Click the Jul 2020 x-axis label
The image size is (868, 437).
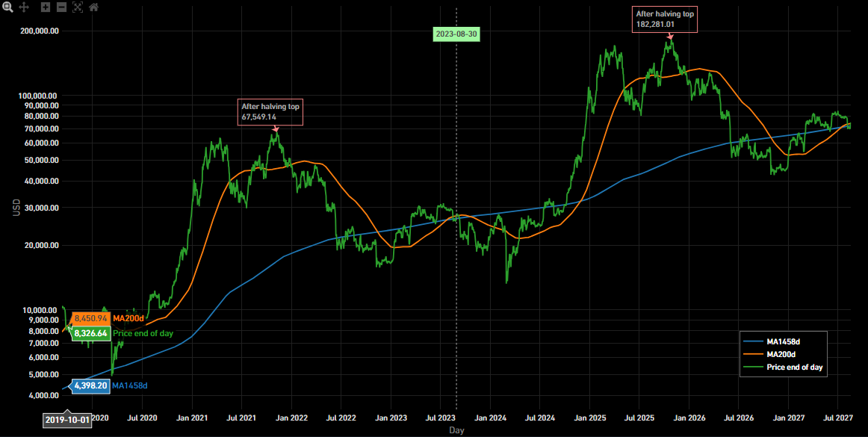142,418
